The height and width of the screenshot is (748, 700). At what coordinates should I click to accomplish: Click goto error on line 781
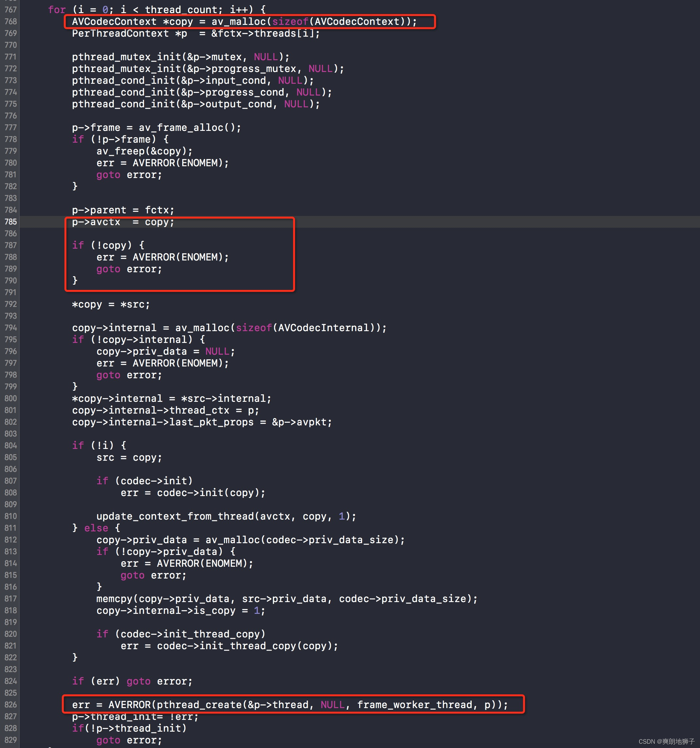pyautogui.click(x=130, y=175)
